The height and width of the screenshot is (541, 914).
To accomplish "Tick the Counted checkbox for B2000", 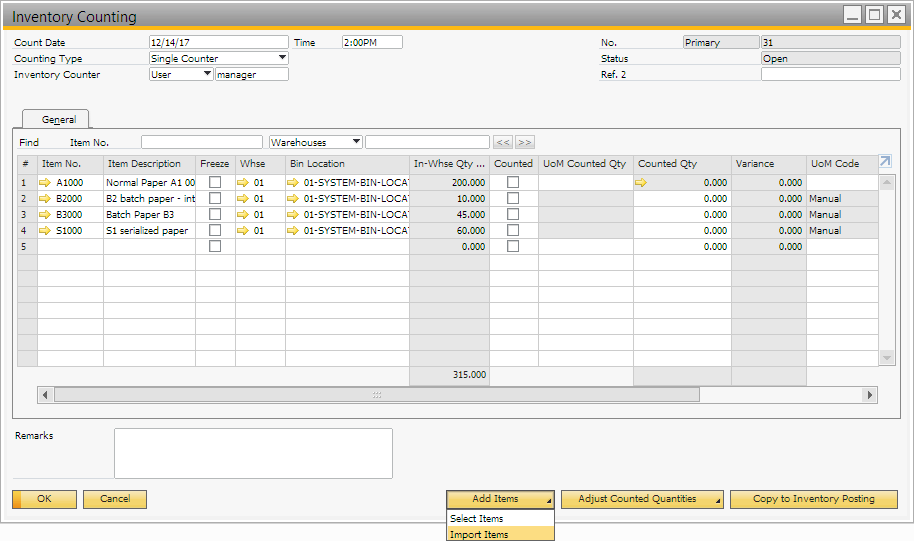I will (x=513, y=199).
